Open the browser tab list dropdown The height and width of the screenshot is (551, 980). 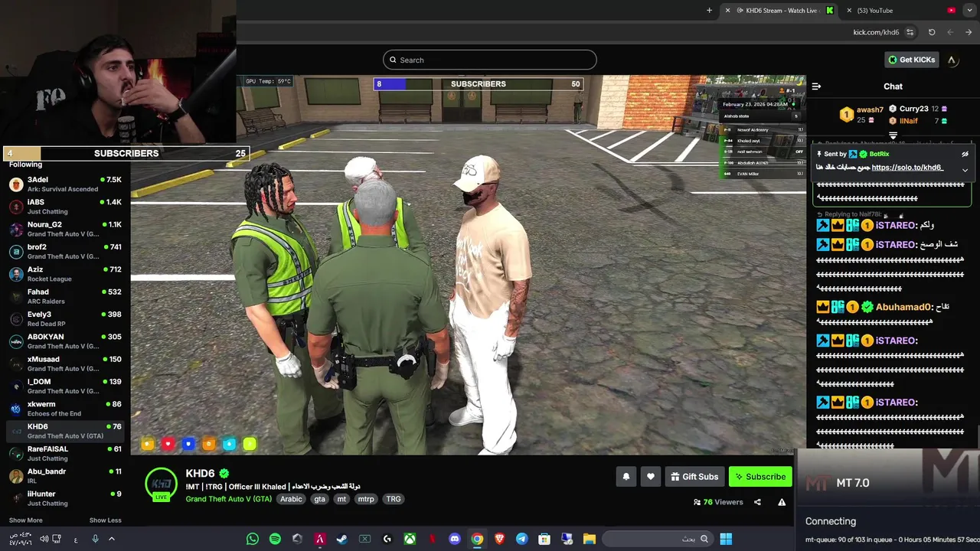969,11
